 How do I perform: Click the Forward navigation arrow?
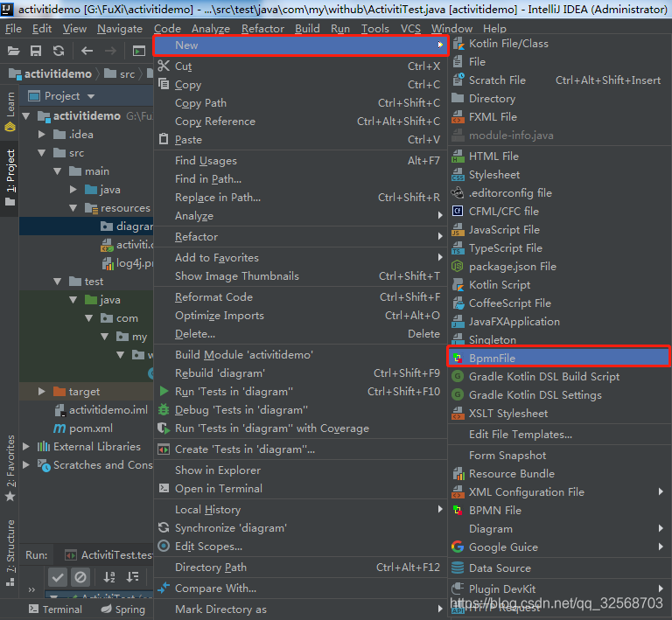pyautogui.click(x=110, y=52)
